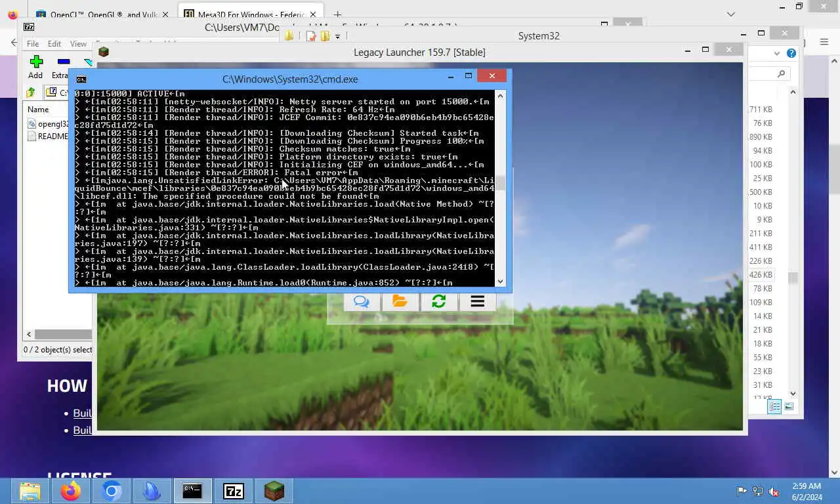This screenshot has height=504, width=840.
Task: Close the OpenCL OpenGL browser tab
Action: click(165, 14)
